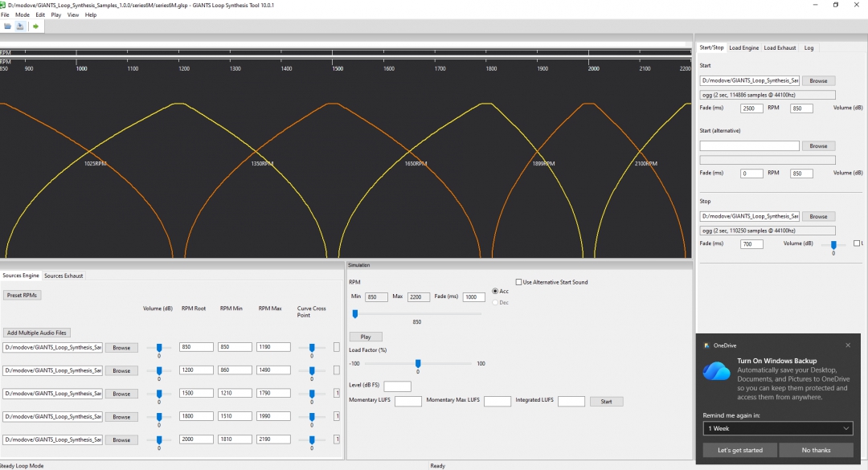Click the Preset RPMs button
The width and height of the screenshot is (868, 470).
click(x=23, y=296)
